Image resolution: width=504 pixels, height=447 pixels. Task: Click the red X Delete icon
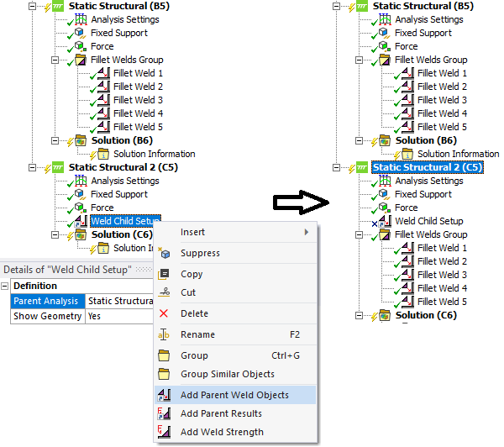[x=165, y=313]
